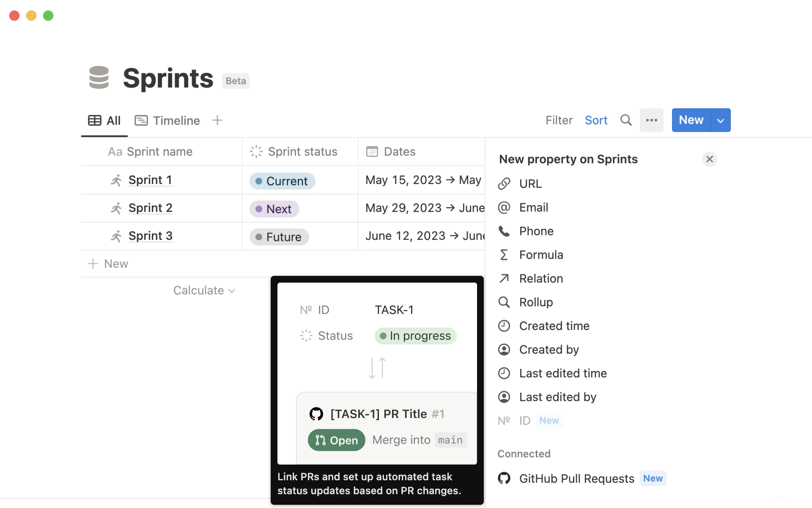Choose the Formula property type
The width and height of the screenshot is (812, 508).
click(541, 255)
